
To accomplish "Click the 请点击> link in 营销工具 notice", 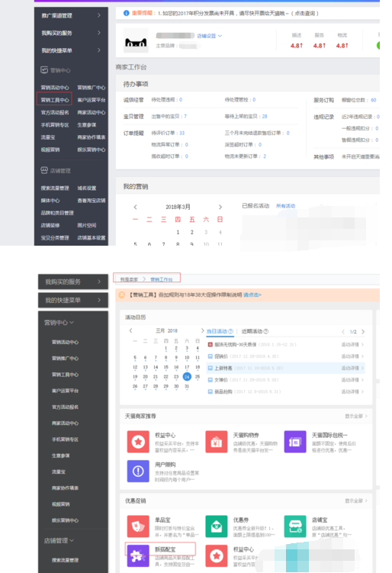I will click(x=252, y=295).
